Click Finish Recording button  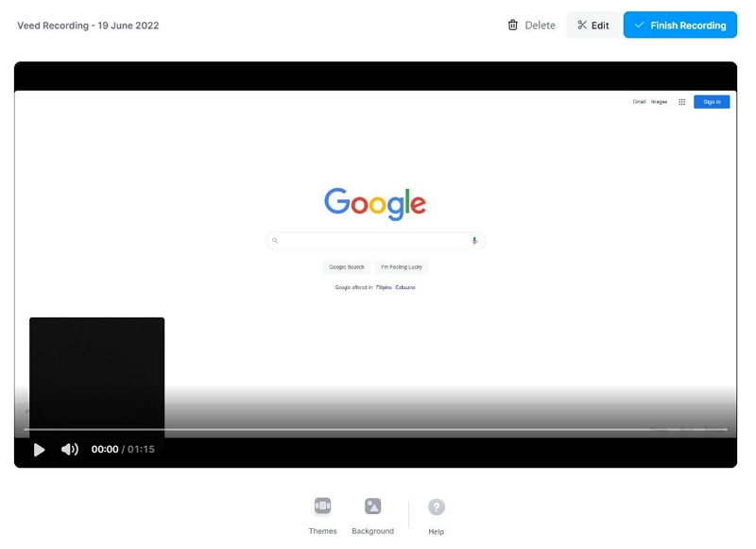tap(679, 26)
